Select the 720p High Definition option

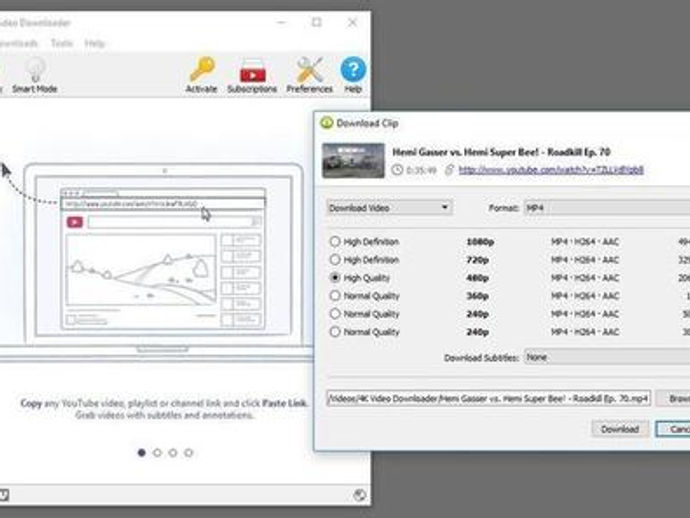coord(335,260)
